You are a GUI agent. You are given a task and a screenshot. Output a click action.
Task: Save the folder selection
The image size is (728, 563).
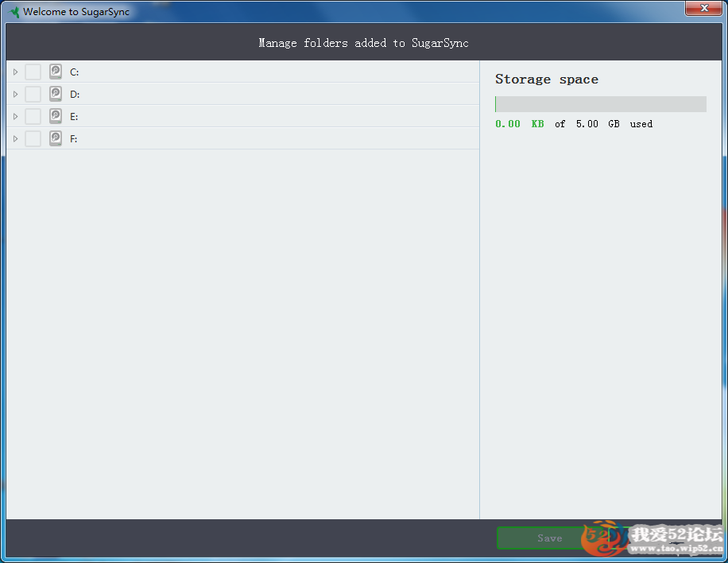tap(550, 538)
